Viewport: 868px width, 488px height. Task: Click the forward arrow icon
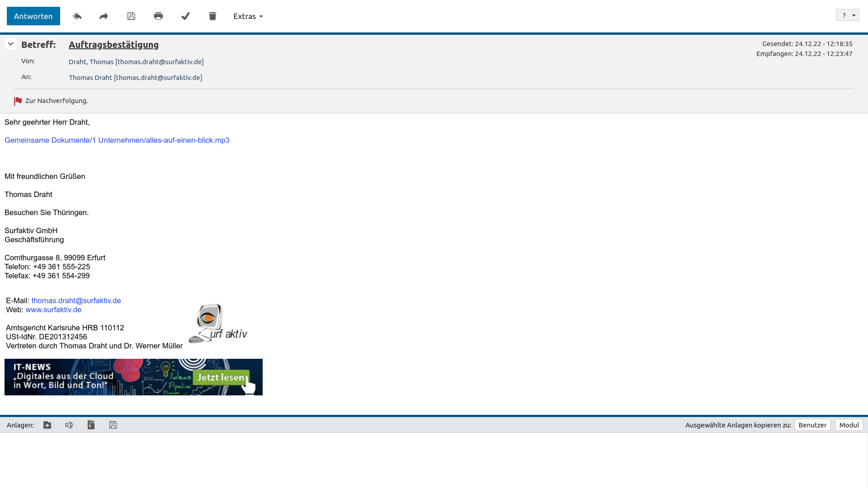[x=104, y=16]
